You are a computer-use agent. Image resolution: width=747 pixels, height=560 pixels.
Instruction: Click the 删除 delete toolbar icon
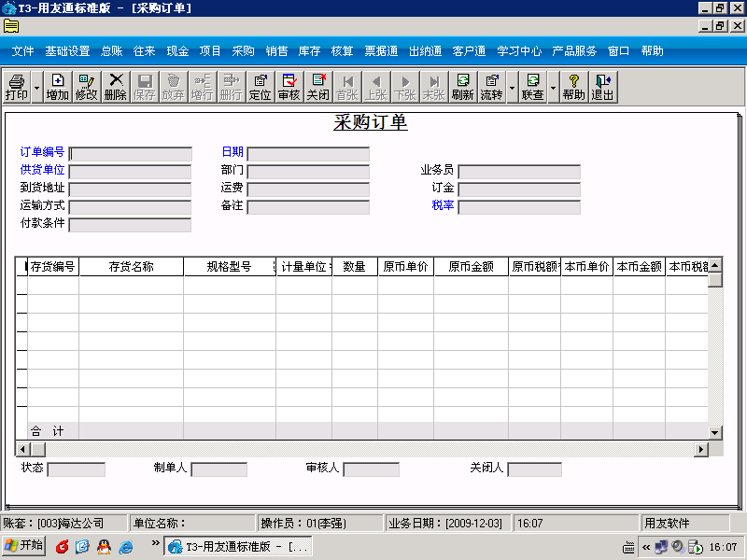click(115, 87)
